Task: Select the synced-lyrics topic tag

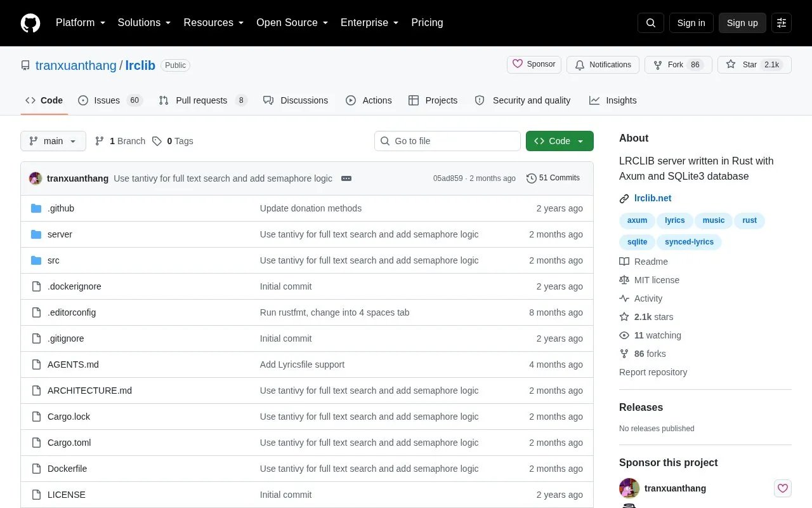Action: click(689, 242)
